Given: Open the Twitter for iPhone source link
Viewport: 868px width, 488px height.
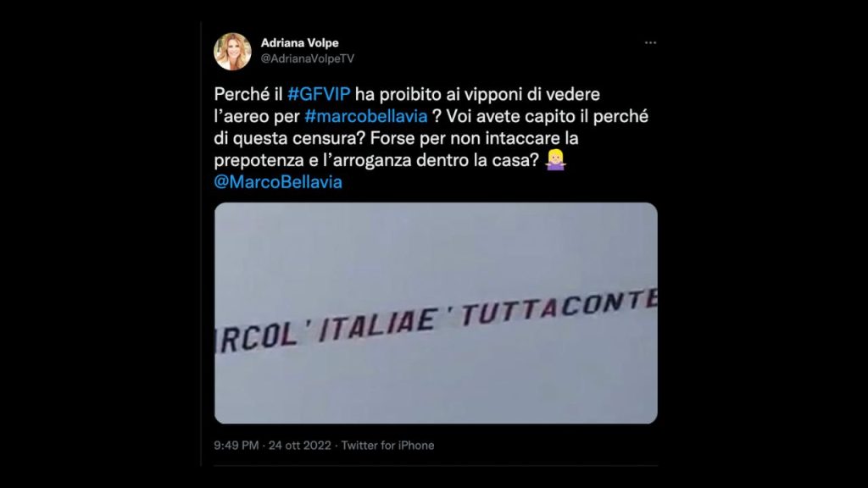Looking at the screenshot, I should coord(387,446).
